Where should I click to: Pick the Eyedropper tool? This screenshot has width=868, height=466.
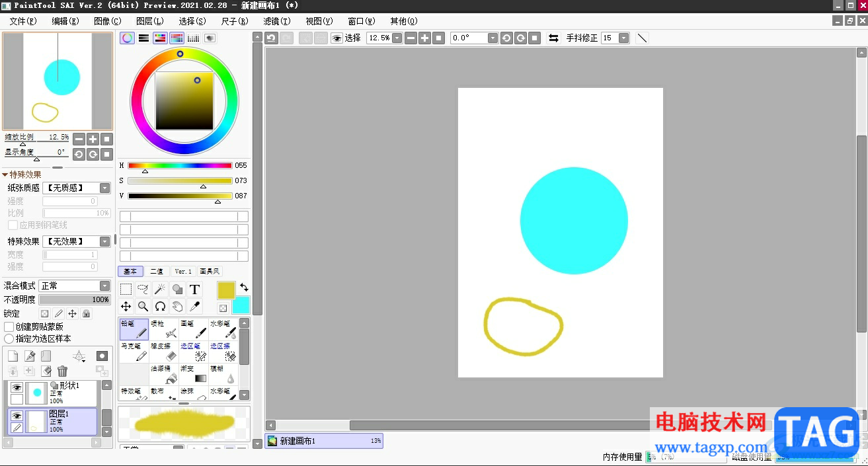[x=194, y=306]
